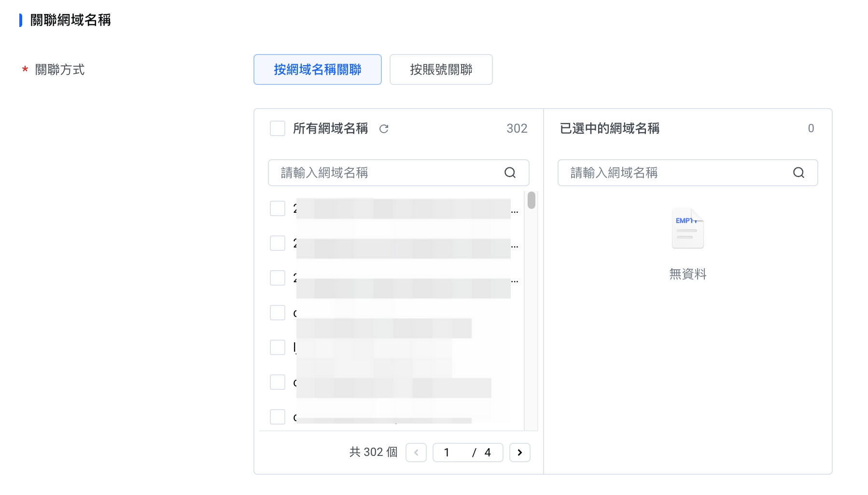The width and height of the screenshot is (868, 495).
Task: Focus the selected domains 請輸入網域名稱 field
Action: 676,173
